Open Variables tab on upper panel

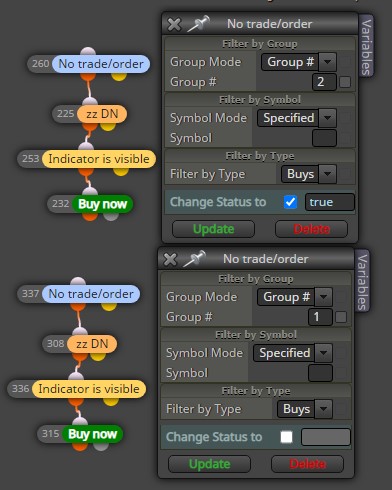tap(366, 47)
